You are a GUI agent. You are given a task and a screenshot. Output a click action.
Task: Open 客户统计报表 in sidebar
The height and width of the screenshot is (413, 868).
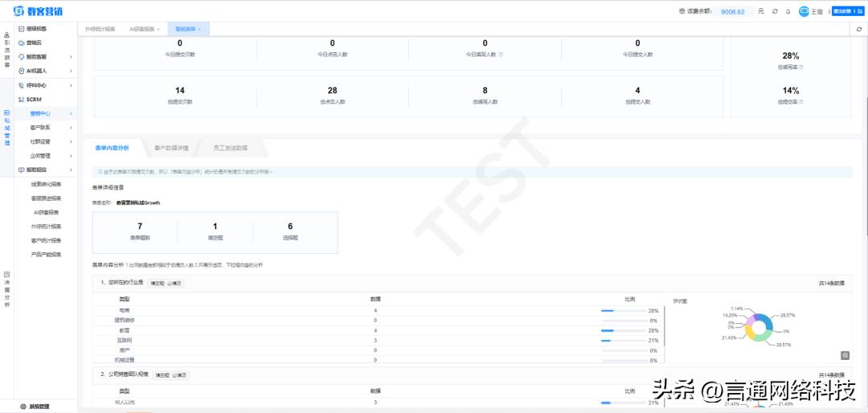[46, 241]
